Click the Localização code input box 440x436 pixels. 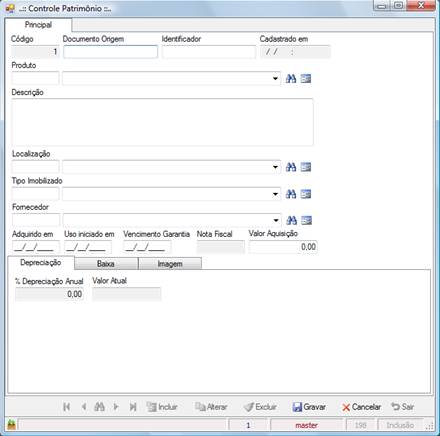(35, 167)
